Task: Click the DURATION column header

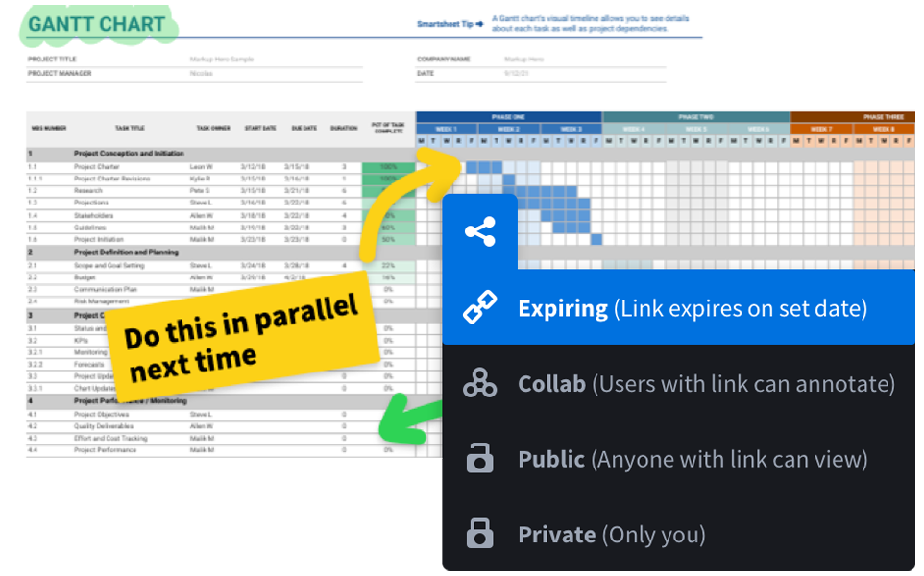Action: pos(344,128)
